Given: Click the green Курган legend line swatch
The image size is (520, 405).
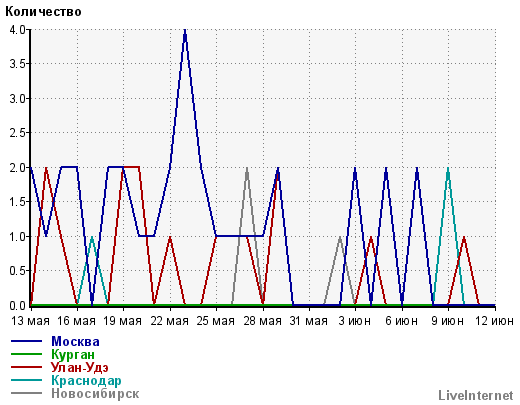Looking at the screenshot, I should click(26, 354).
